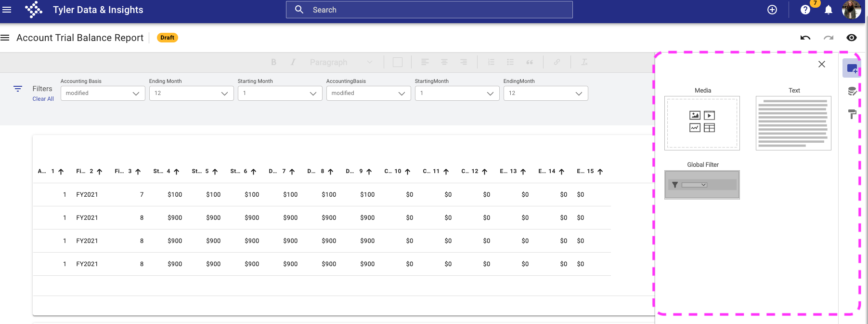Viewport: 868px width, 324px height.
Task: Sort table by column 3 arrow
Action: coord(138,172)
